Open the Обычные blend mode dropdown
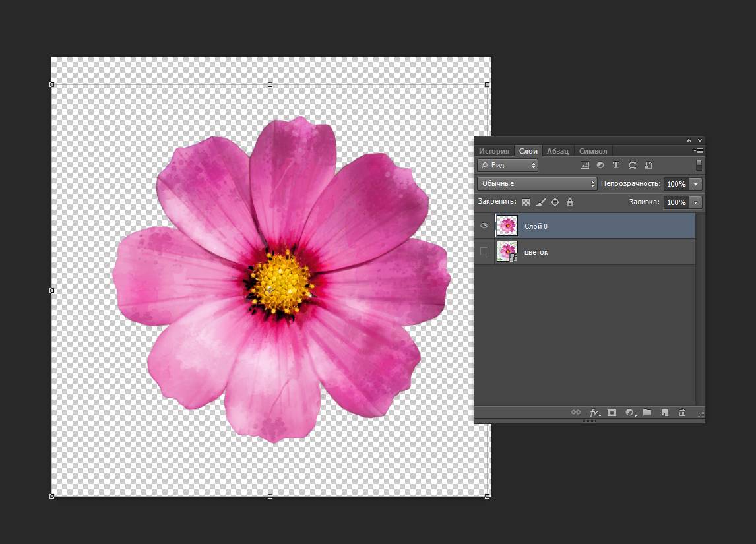 [537, 183]
